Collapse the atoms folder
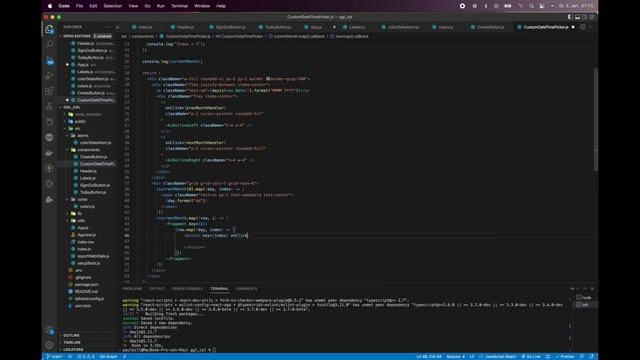 pyautogui.click(x=87, y=136)
